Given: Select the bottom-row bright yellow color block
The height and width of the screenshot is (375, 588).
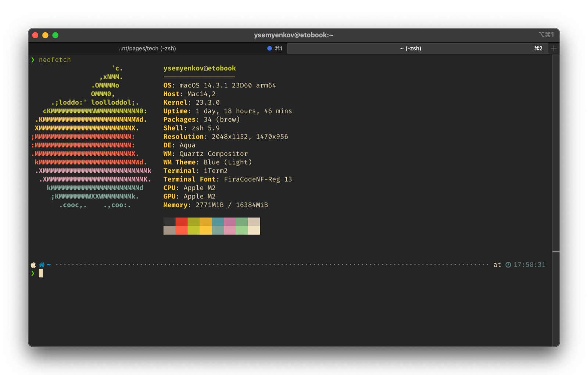Looking at the screenshot, I should coord(205,230).
